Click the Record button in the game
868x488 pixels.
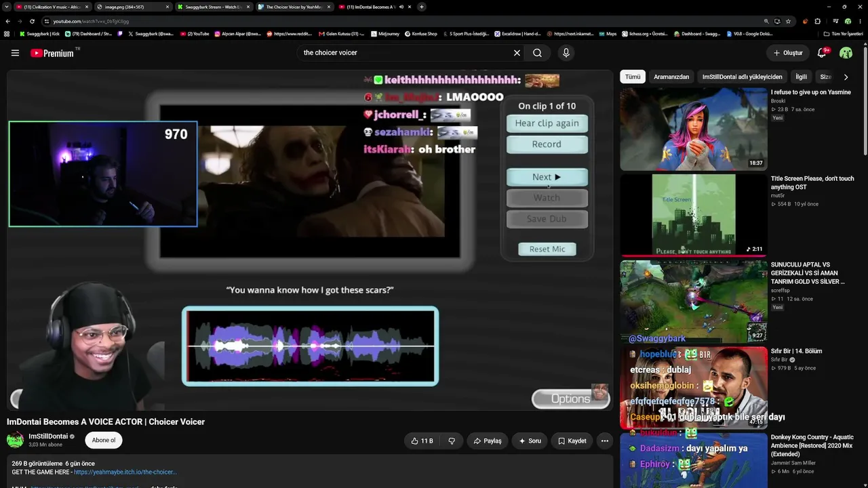pos(547,144)
